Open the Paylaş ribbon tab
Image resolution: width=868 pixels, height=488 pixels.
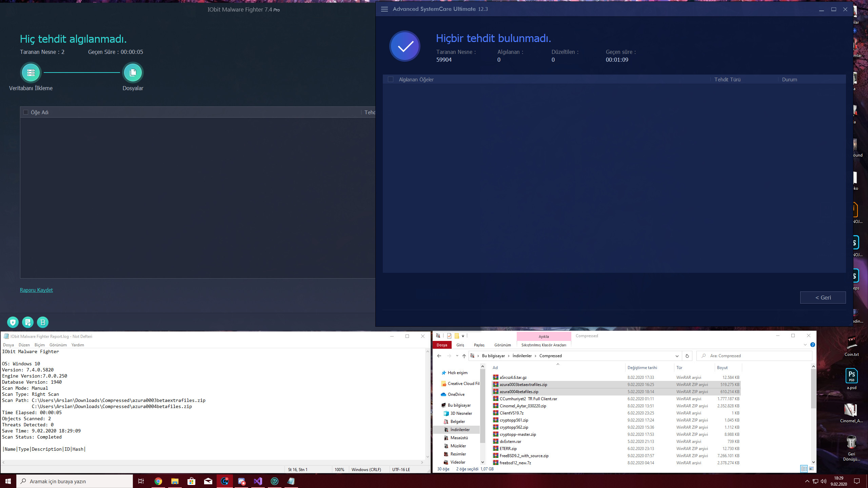479,345
